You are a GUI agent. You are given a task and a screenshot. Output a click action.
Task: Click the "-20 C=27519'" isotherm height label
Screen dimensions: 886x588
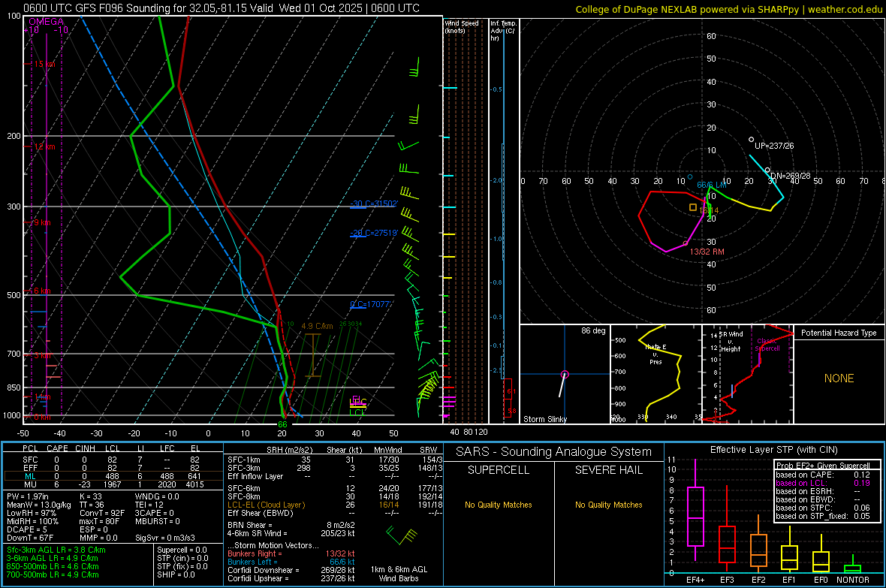pyautogui.click(x=374, y=232)
